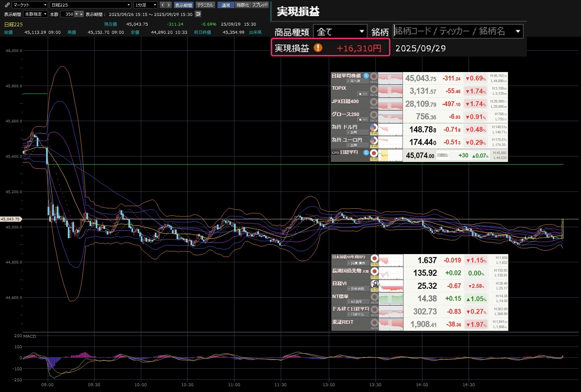Click the 恐怖指数 link under 日経VI
Image resolution: width=581 pixels, height=392 pixels.
(357, 289)
